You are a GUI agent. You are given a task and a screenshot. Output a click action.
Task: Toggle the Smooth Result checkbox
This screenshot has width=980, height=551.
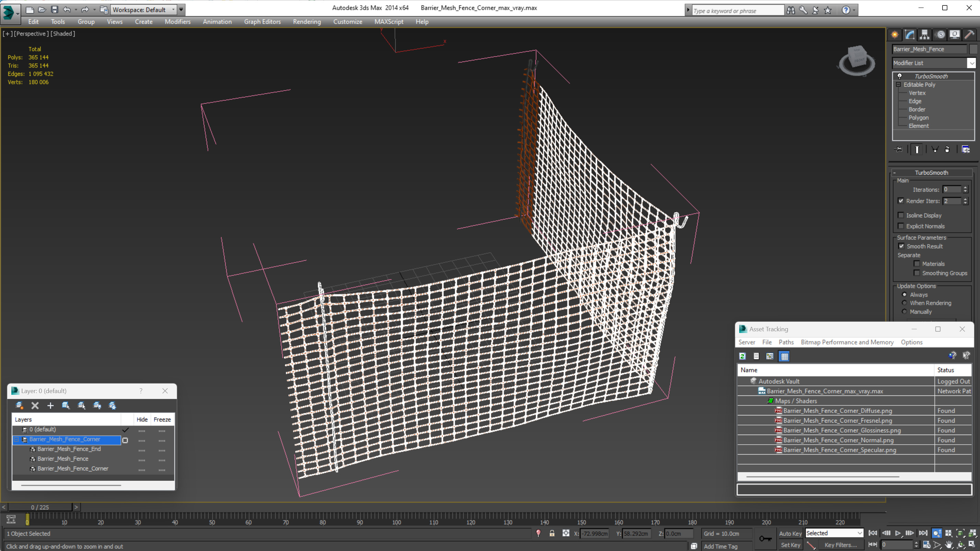tap(901, 246)
